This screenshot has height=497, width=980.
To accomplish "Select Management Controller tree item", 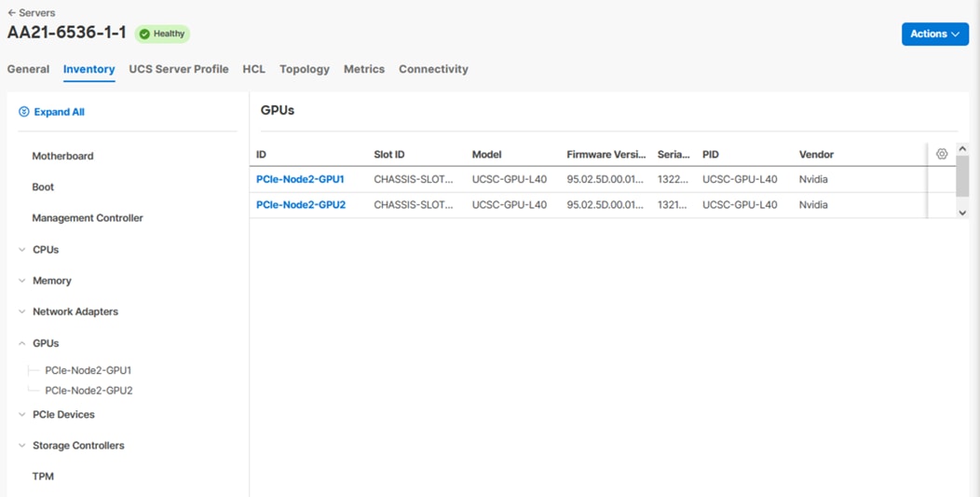I will 88,218.
